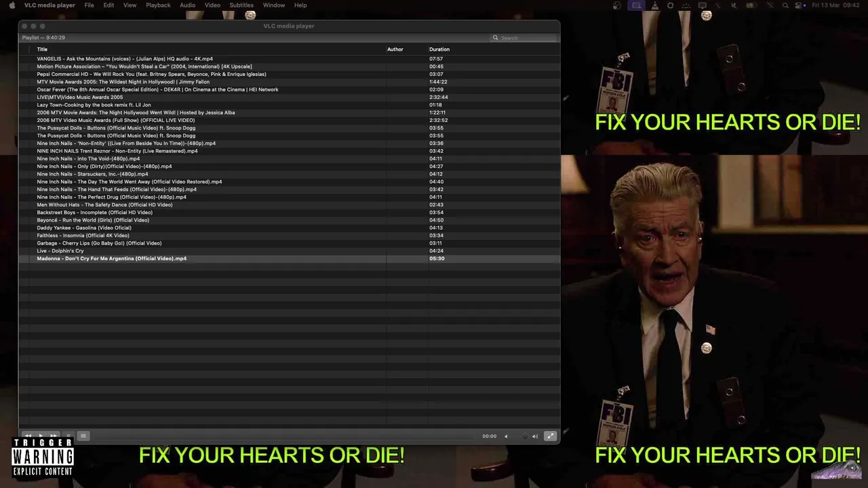Click the VLC cone icon in menu bar
Viewport: 868px width, 488px height.
[654, 5]
